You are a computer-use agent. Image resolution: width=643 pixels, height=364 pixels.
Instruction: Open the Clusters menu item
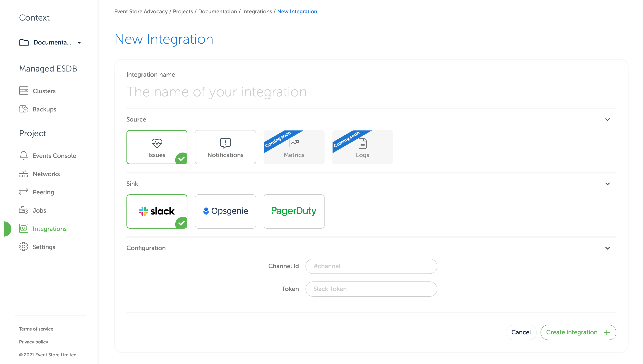[44, 91]
